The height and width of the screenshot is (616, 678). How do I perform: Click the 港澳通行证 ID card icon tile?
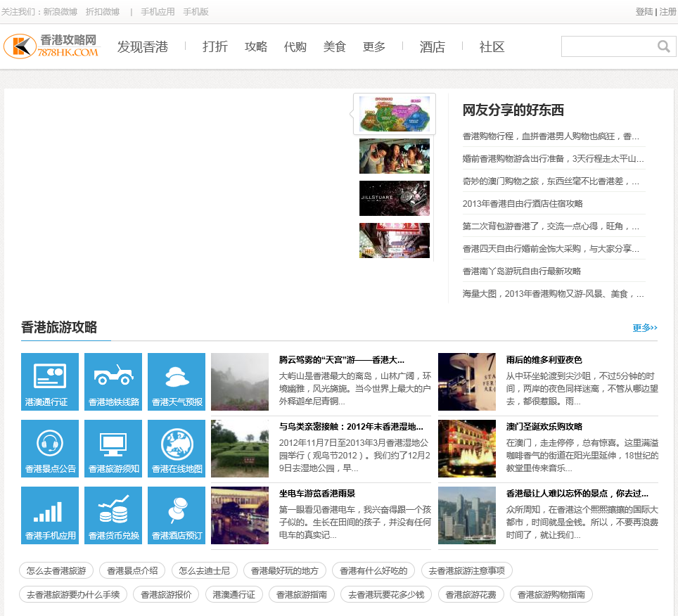(50, 382)
